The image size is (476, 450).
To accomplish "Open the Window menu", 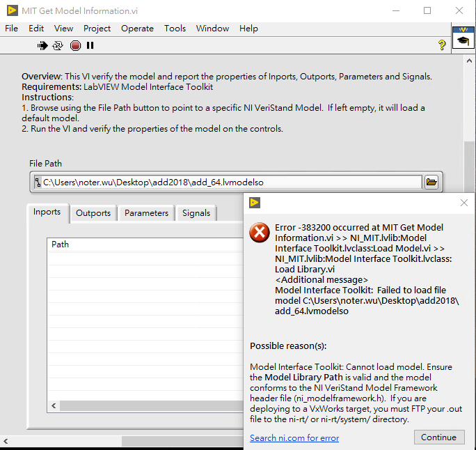I will [212, 29].
